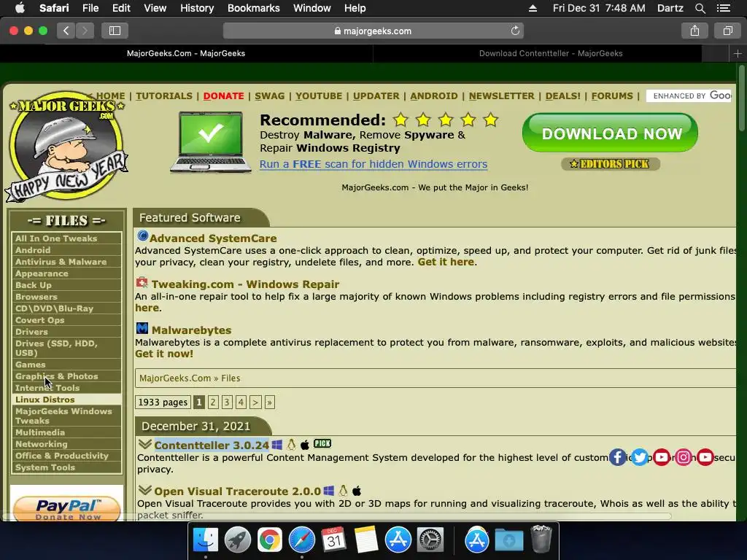Screen dimensions: 747x560
Task: Open Spotlight search in menu bar
Action: click(x=700, y=8)
